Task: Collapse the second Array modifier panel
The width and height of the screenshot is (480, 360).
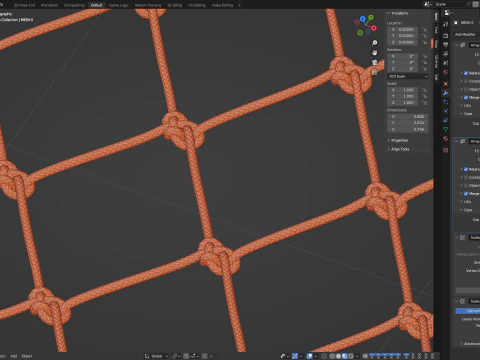Action: click(457, 141)
